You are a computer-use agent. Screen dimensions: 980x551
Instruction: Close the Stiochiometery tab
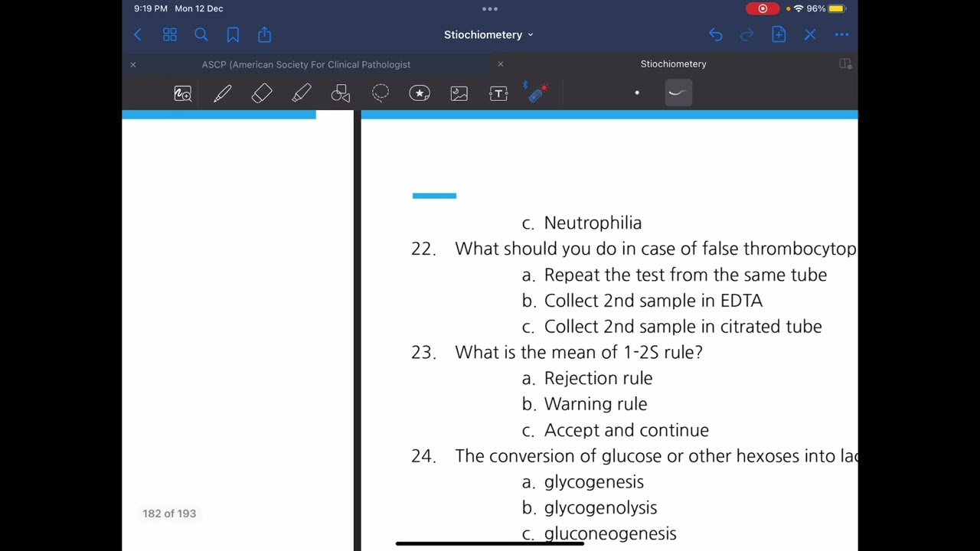[x=501, y=64]
